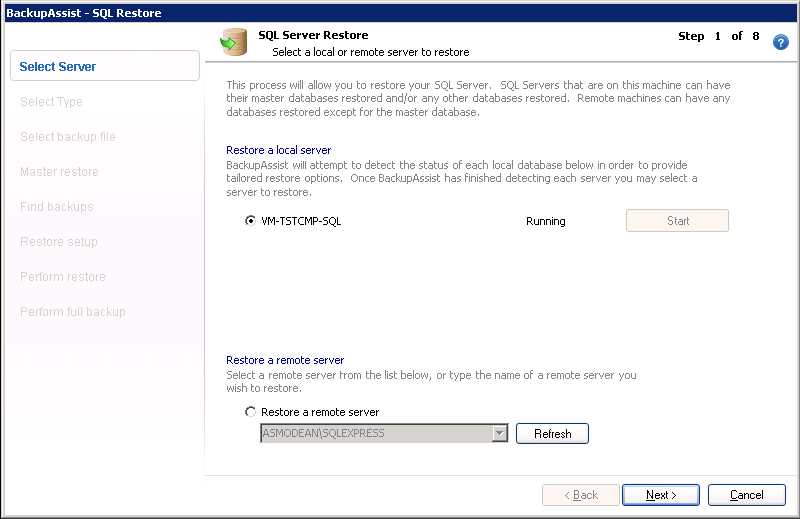
Task: Open the Perform restore step
Action: (x=63, y=277)
